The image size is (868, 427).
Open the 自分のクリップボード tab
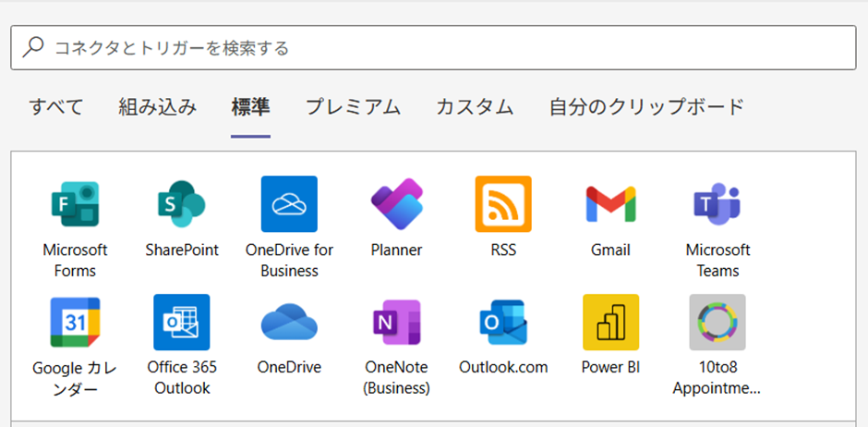coord(646,107)
